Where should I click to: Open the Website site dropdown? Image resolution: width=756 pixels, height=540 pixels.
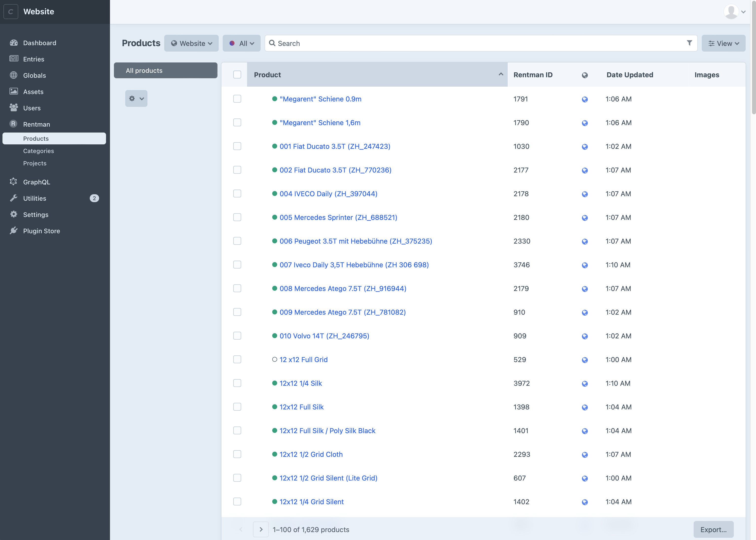point(191,43)
